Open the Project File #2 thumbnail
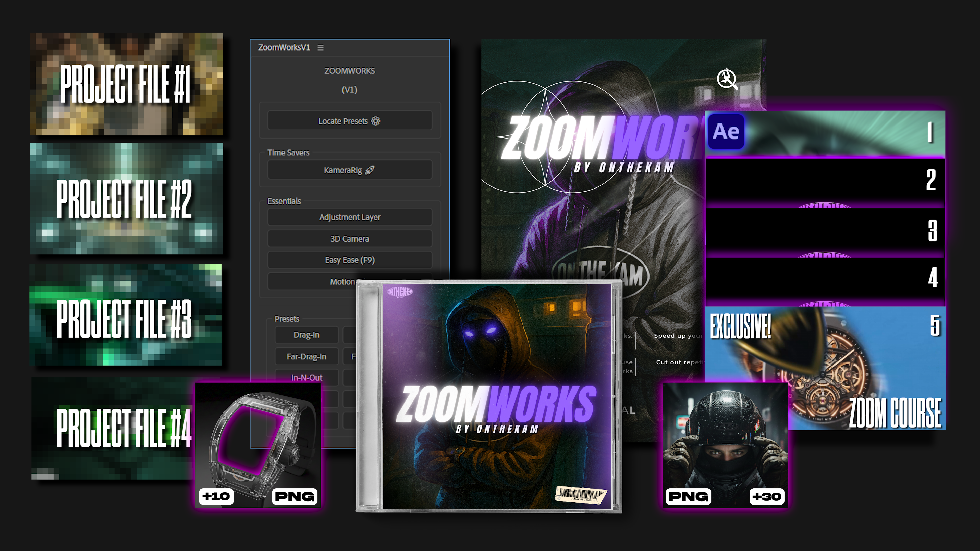Image resolution: width=980 pixels, height=551 pixels. (127, 198)
